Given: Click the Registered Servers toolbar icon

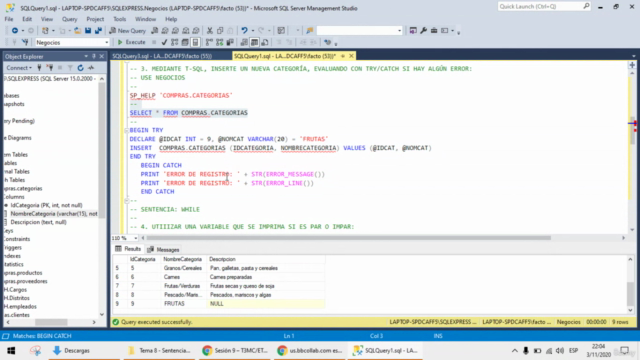Looking at the screenshot, I should [x=413, y=31].
